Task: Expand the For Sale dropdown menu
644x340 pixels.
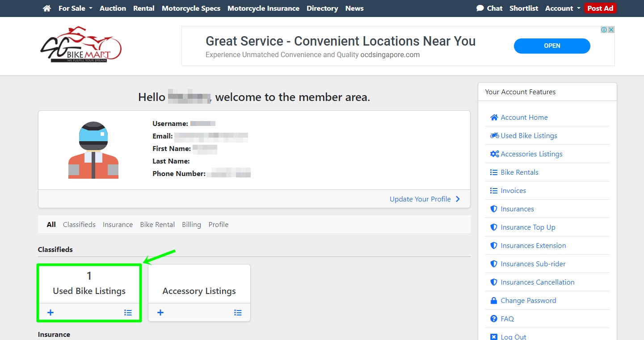Action: pyautogui.click(x=75, y=8)
